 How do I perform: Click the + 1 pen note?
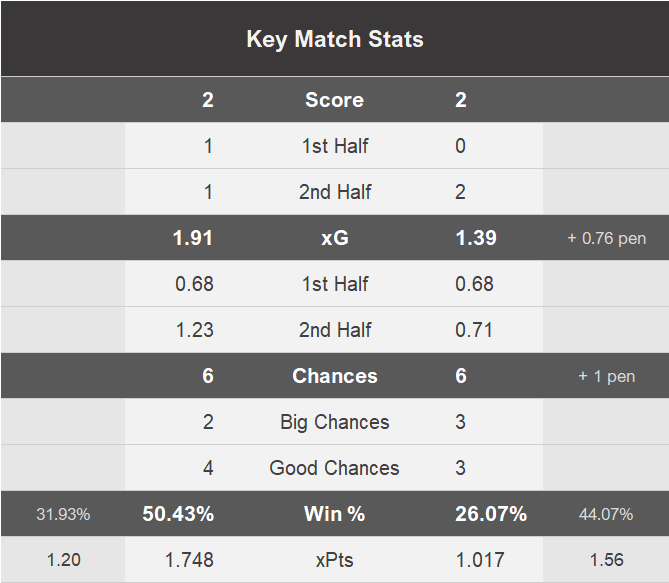point(606,377)
